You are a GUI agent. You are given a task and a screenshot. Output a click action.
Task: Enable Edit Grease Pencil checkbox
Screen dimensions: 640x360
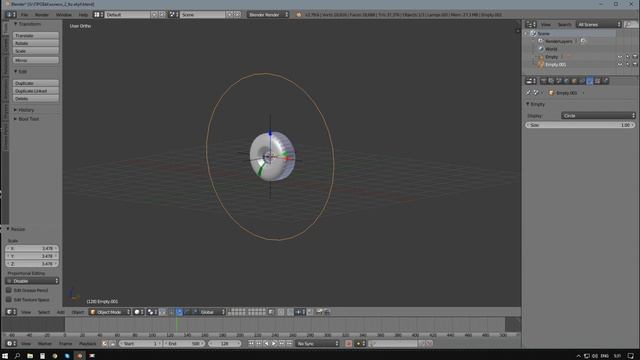click(9, 290)
